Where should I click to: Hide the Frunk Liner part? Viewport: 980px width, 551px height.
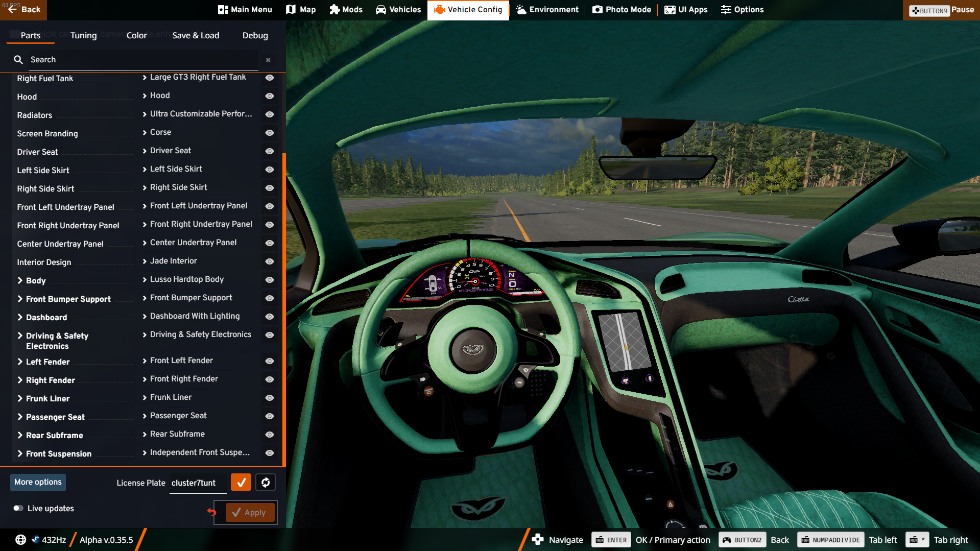point(270,398)
